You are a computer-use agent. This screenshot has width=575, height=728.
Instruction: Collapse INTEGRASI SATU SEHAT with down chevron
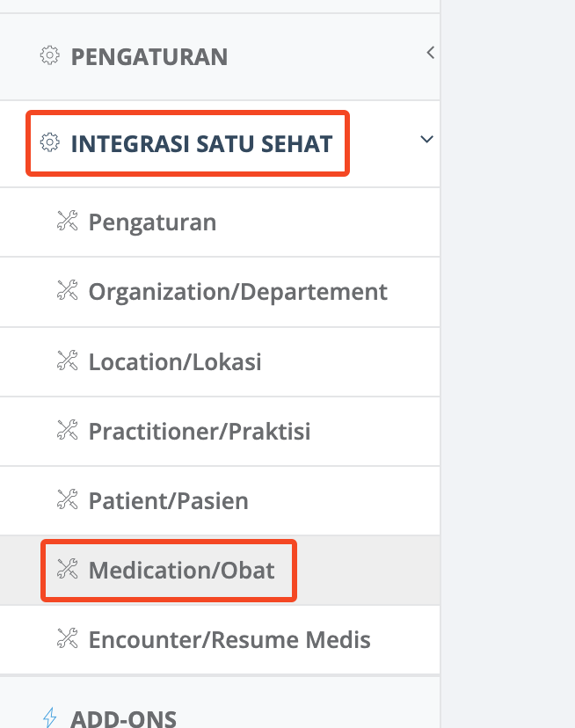(x=426, y=139)
